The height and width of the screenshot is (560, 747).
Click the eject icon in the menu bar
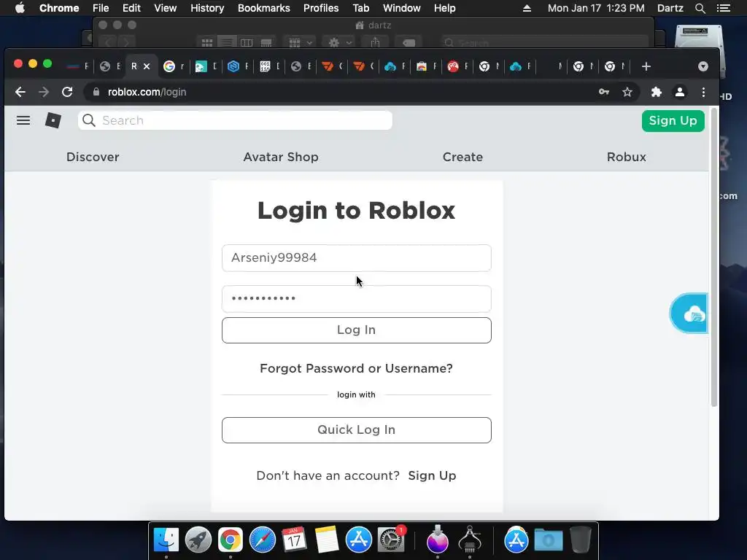(527, 8)
